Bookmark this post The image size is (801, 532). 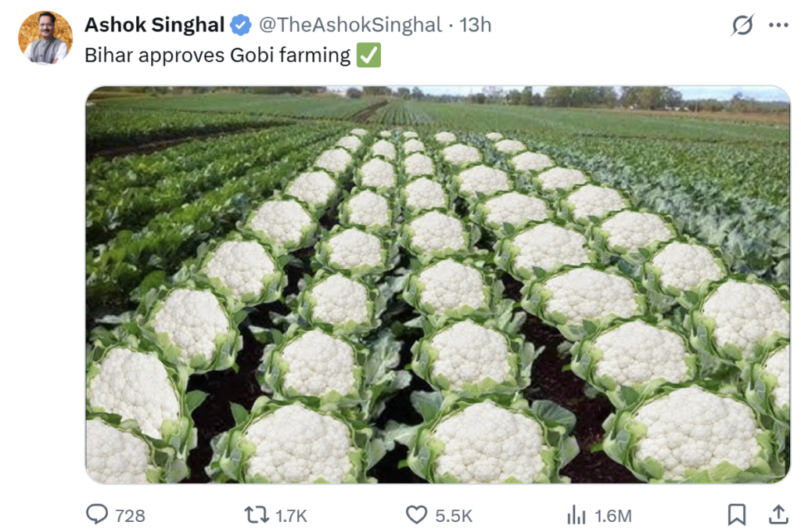click(736, 514)
